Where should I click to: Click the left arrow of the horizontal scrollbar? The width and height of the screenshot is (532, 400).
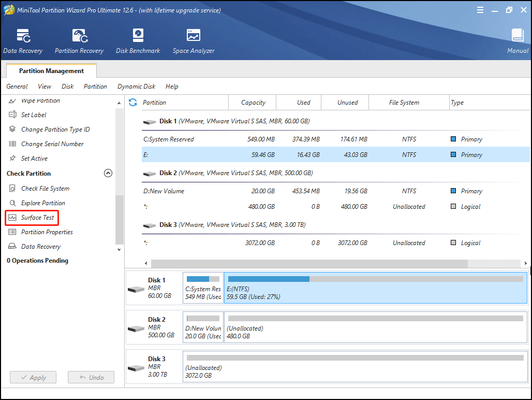tap(146, 263)
